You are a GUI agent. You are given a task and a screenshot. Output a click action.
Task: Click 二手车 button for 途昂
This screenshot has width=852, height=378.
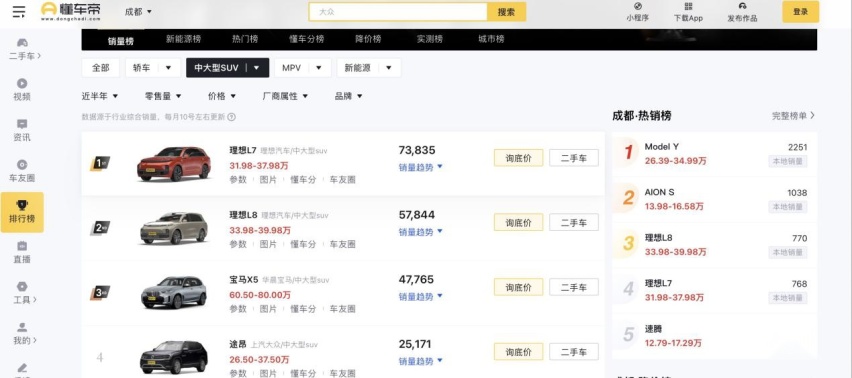[574, 352]
